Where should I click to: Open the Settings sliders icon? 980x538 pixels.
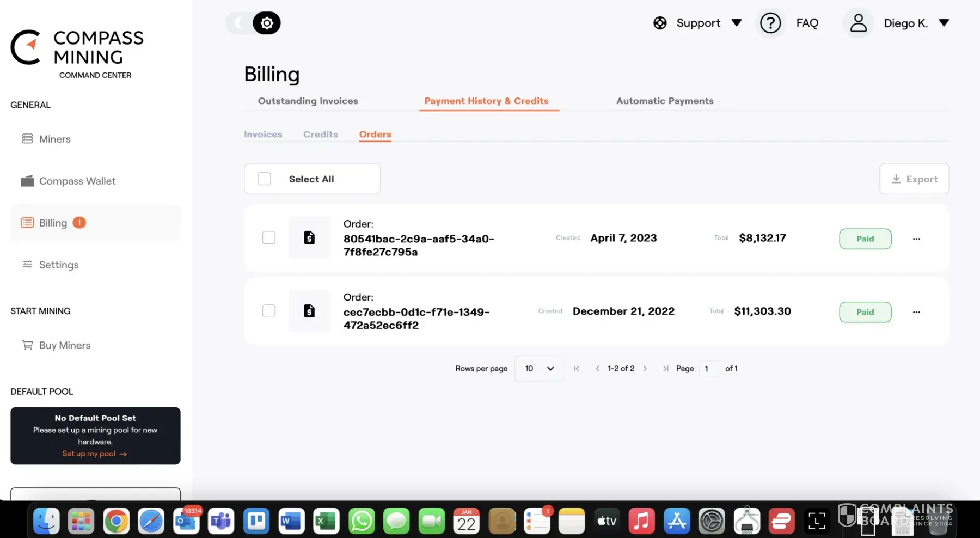click(x=27, y=264)
